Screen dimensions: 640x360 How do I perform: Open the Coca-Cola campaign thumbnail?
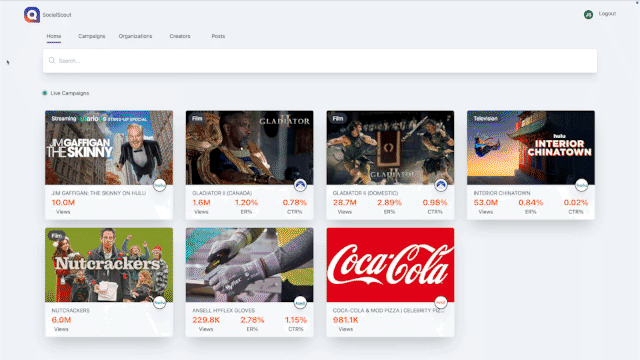(x=390, y=265)
